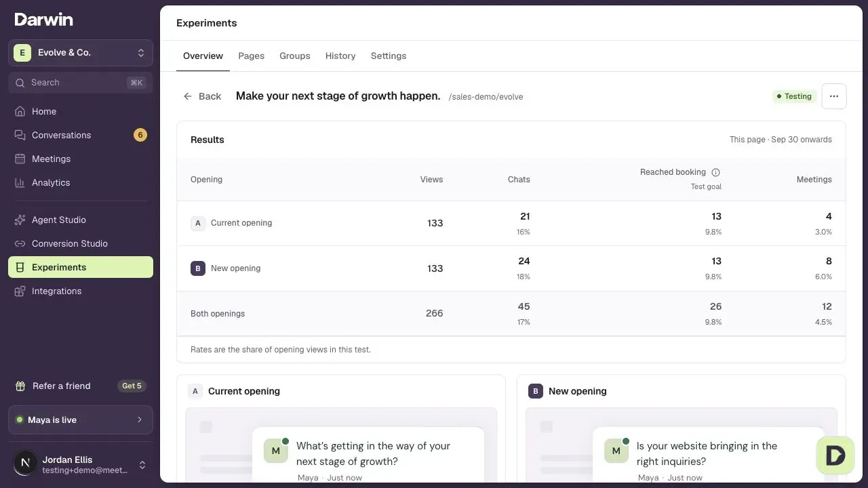Go back with the Back button
This screenshot has height=488, width=868.
click(202, 96)
